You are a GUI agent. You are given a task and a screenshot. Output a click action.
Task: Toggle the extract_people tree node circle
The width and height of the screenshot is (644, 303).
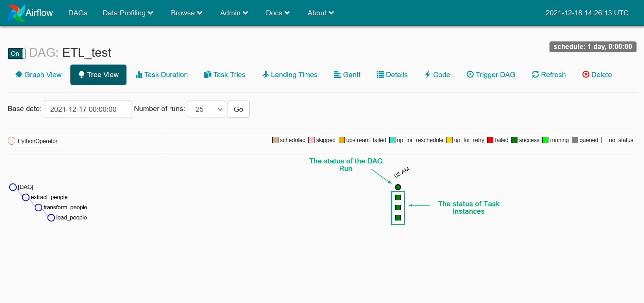pos(26,197)
